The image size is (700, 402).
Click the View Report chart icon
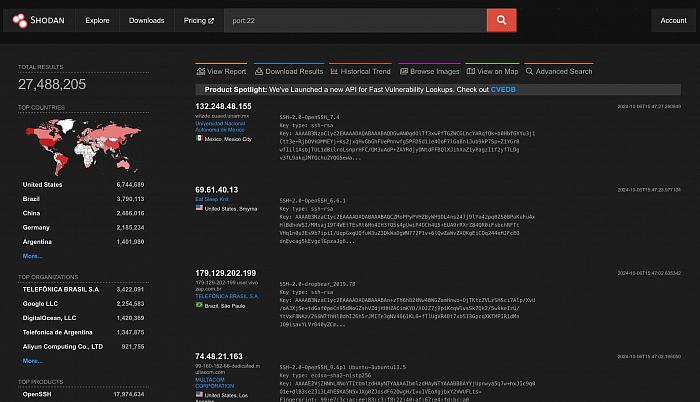[x=200, y=71]
